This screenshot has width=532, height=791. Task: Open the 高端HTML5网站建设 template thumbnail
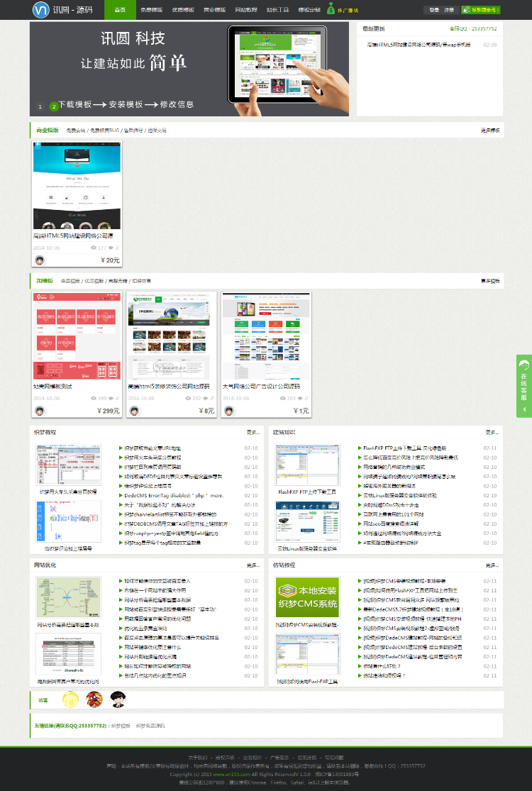coord(77,185)
